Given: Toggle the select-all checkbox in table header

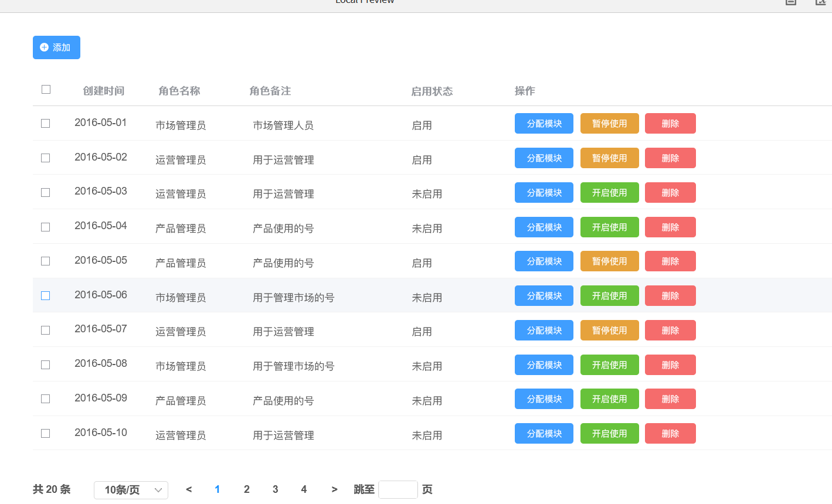Looking at the screenshot, I should tap(46, 89).
